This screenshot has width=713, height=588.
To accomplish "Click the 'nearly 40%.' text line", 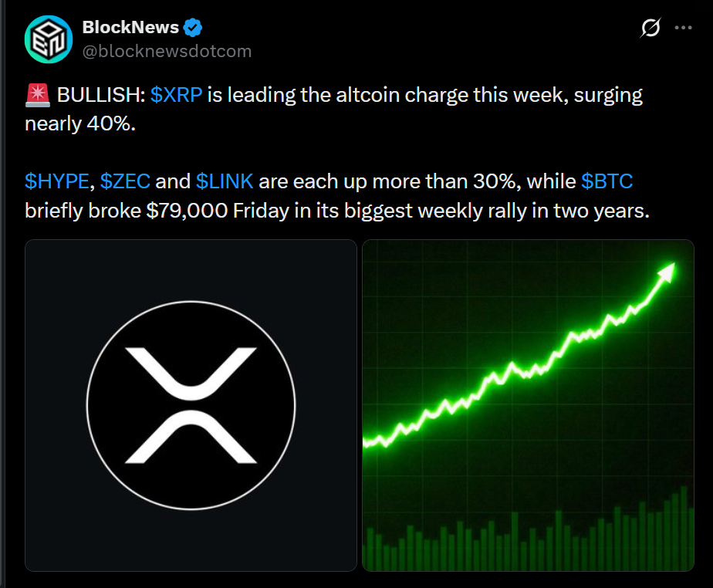I will click(80, 123).
